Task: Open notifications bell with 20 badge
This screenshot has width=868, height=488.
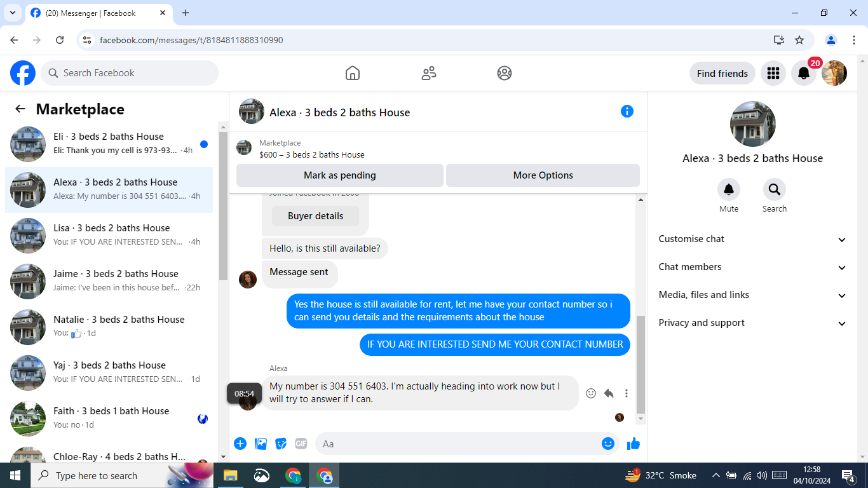Action: 804,73
